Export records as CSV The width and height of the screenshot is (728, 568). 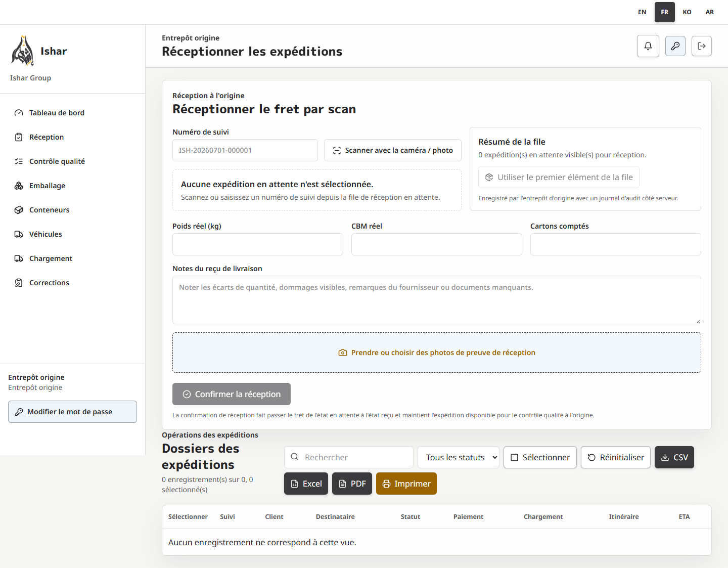click(674, 457)
